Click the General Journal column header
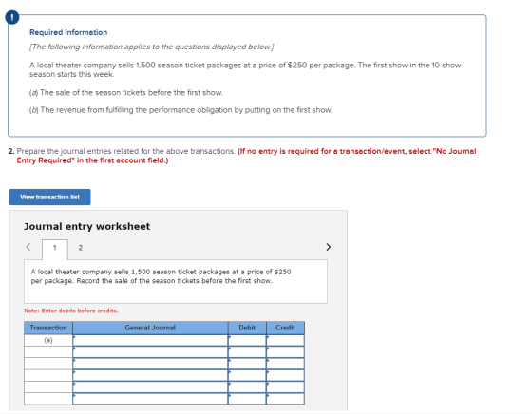 150,328
